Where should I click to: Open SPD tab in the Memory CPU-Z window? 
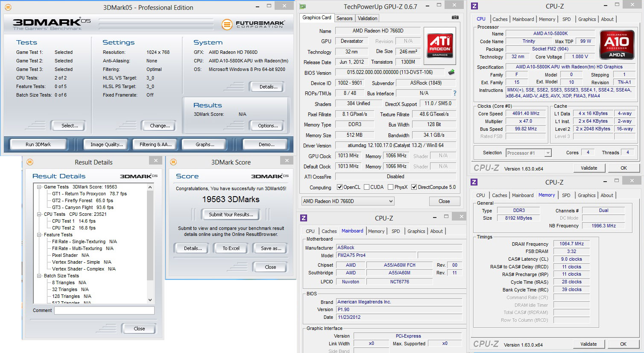pos(566,195)
